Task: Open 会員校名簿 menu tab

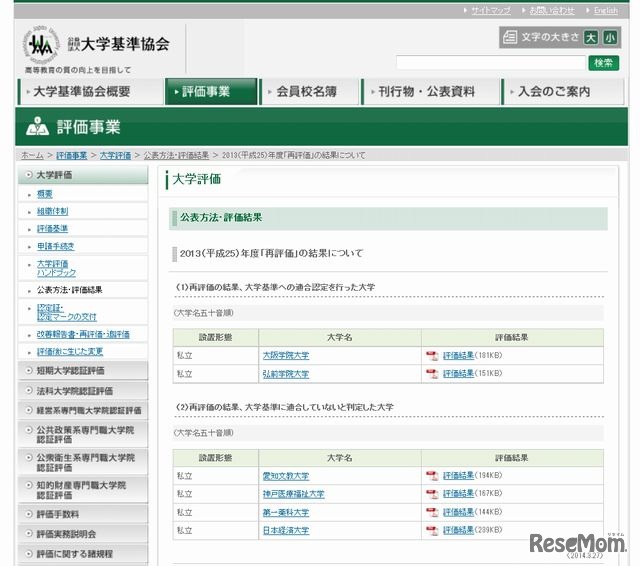Action: [x=310, y=91]
